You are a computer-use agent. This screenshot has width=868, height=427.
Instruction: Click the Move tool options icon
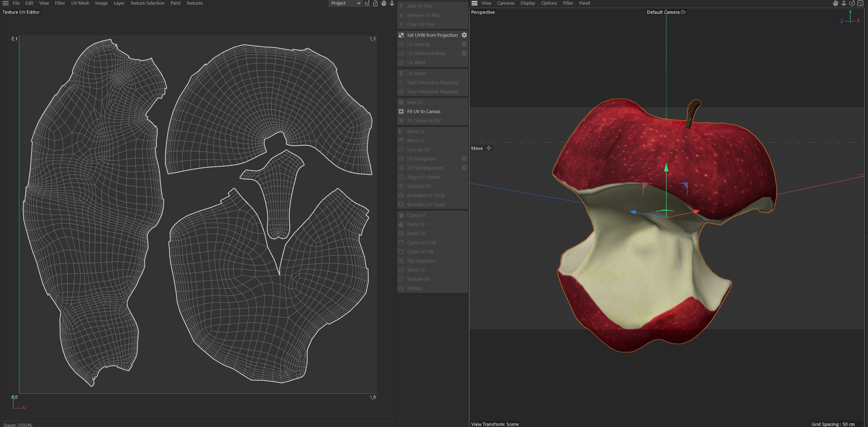tap(489, 149)
